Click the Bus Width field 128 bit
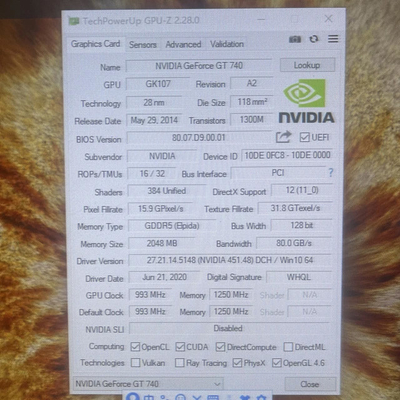This screenshot has height=400, width=400. pos(302,226)
